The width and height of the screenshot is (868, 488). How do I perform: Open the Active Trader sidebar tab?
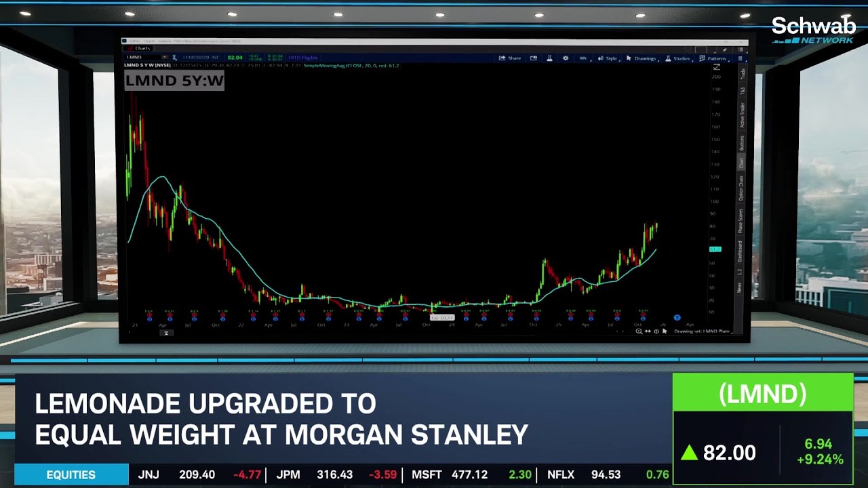743,115
